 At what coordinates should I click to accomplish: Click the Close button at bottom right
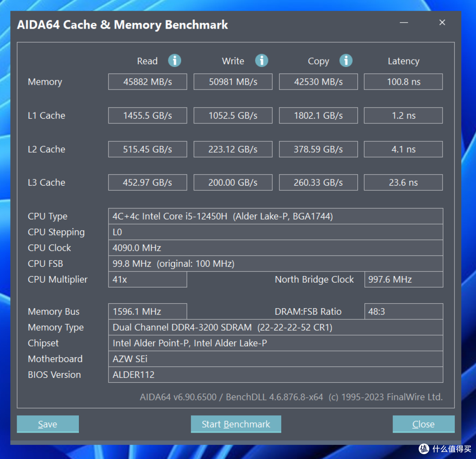424,424
